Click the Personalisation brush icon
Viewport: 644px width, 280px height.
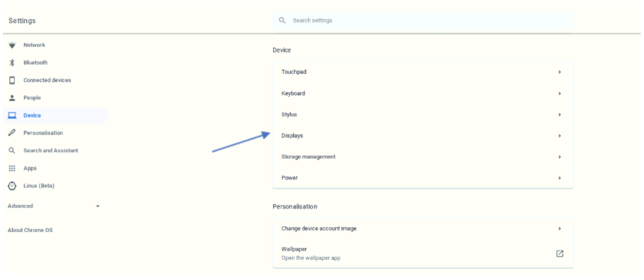click(12, 133)
